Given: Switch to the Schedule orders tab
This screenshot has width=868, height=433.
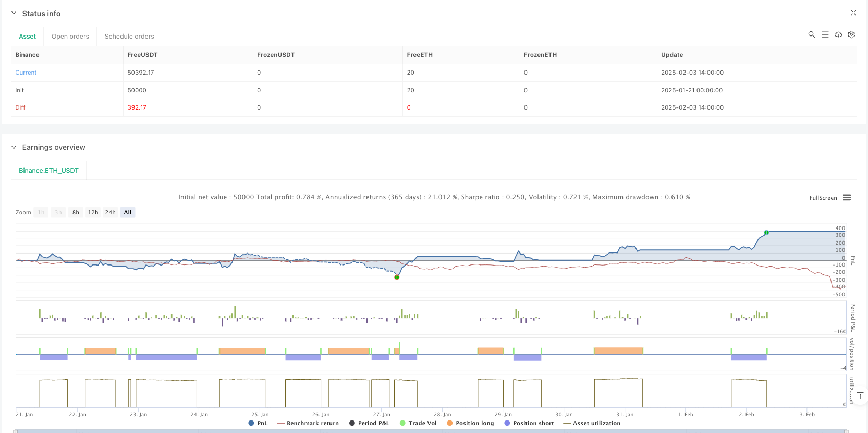Looking at the screenshot, I should [129, 37].
